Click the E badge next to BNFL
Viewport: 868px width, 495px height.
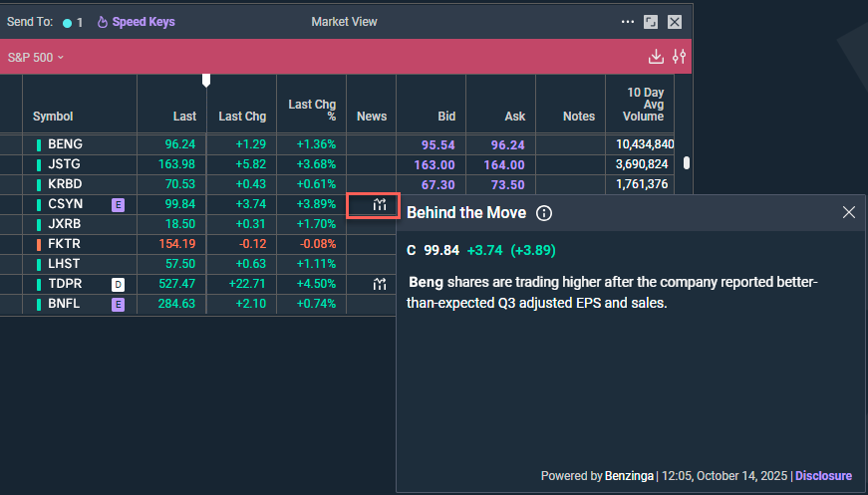(x=118, y=304)
